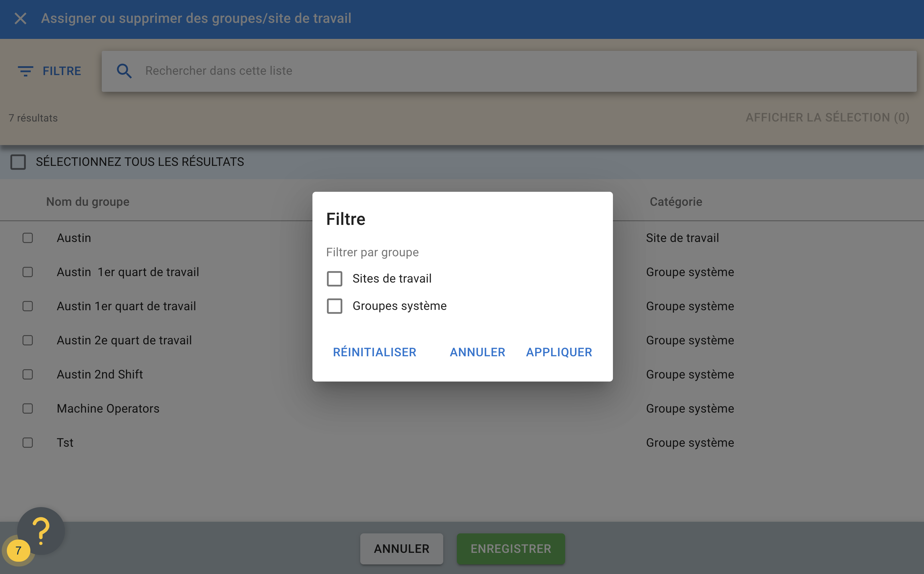Click the 'Austin 2e quart de travail' name

(x=124, y=341)
